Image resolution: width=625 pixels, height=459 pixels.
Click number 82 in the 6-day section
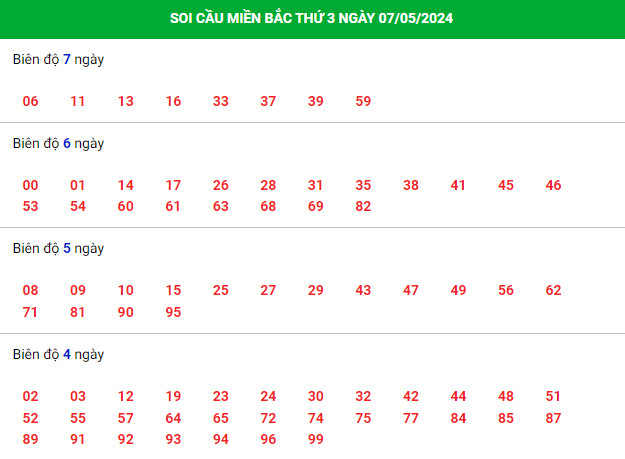(x=363, y=206)
